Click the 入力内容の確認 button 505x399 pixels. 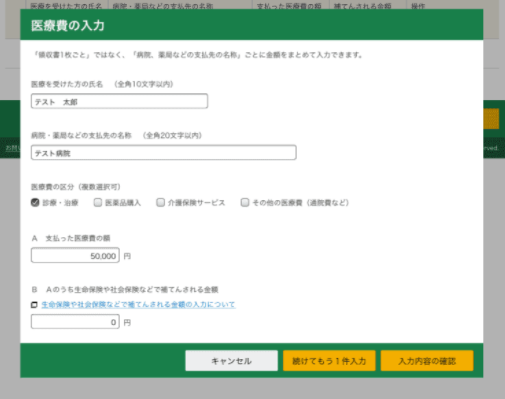tap(427, 361)
